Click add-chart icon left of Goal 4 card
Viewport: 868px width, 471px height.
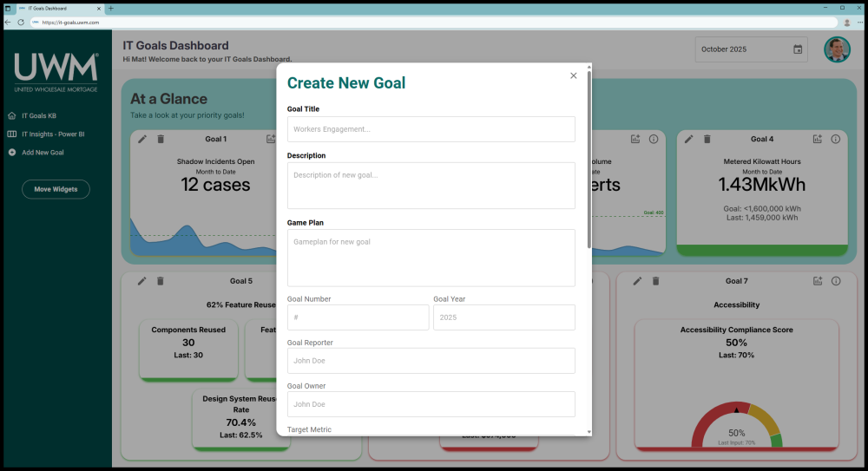(635, 139)
